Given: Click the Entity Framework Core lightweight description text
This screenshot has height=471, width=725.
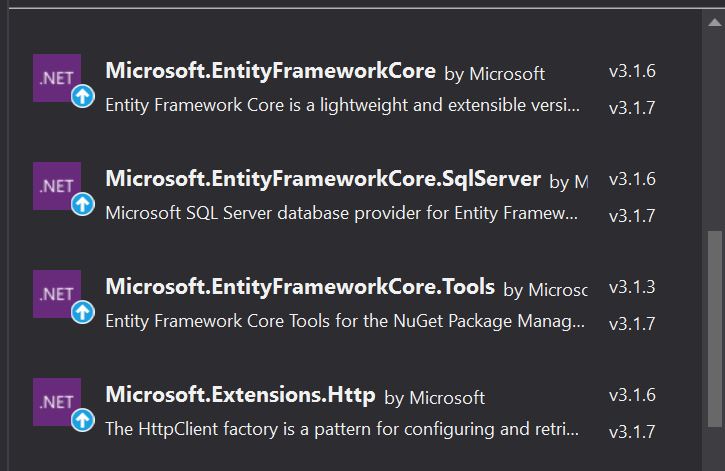Looking at the screenshot, I should tap(341, 105).
